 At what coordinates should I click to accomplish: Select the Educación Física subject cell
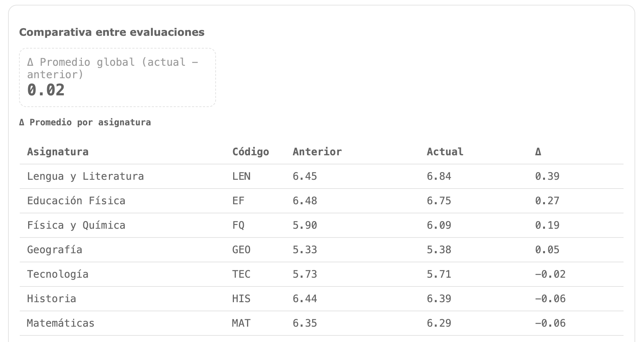click(x=76, y=201)
